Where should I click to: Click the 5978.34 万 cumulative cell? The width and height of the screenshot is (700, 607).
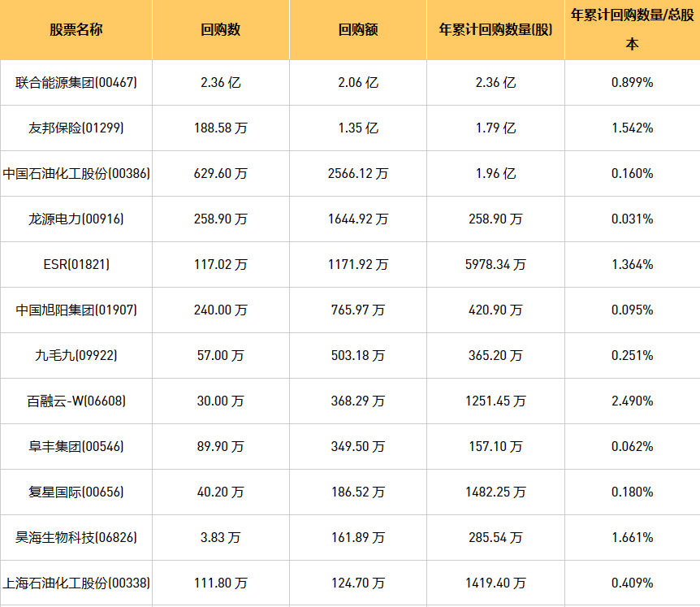pos(495,265)
